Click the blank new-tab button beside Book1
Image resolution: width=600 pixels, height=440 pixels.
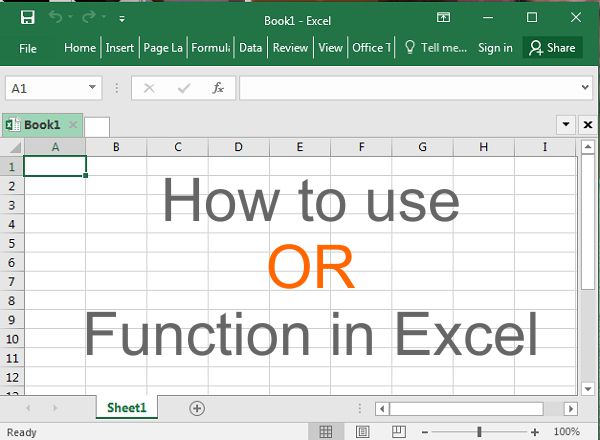pos(97,127)
